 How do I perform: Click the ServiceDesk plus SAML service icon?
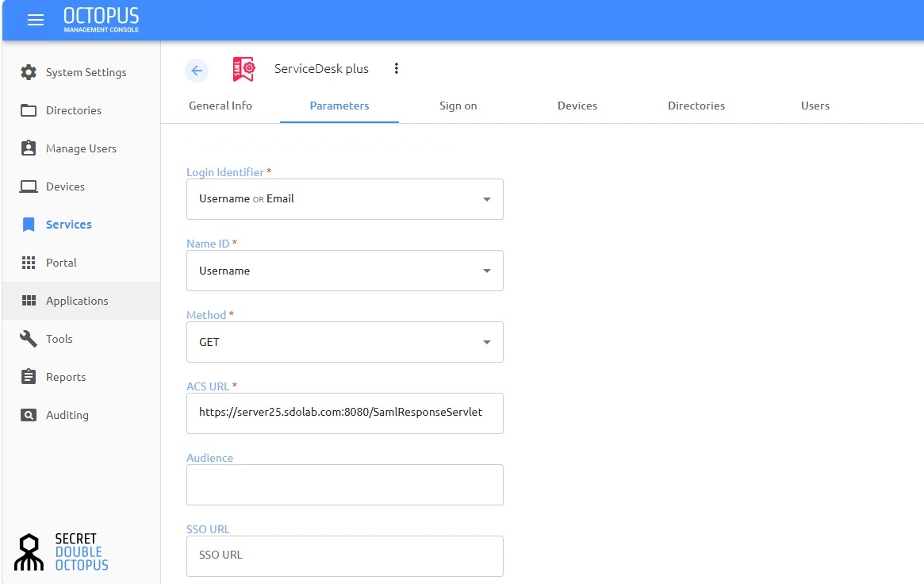(x=243, y=69)
